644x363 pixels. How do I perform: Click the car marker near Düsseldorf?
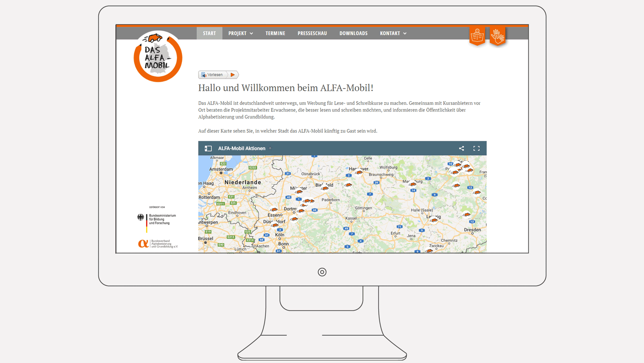(x=275, y=225)
